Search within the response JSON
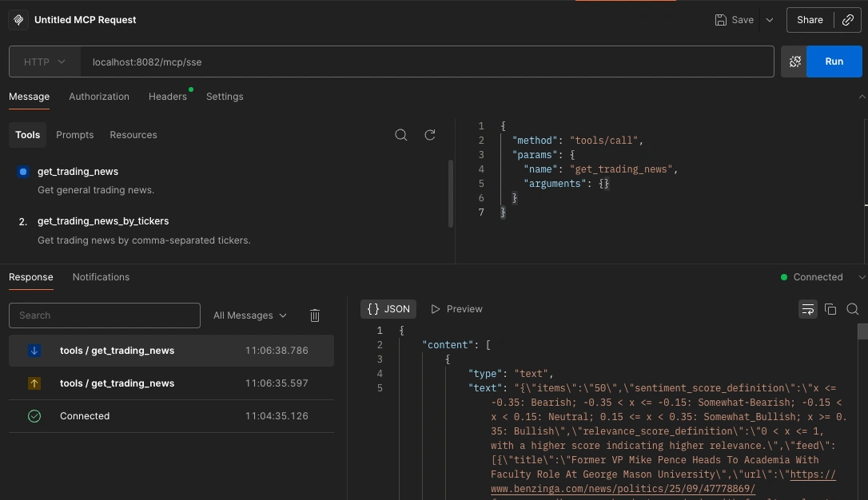 853,309
